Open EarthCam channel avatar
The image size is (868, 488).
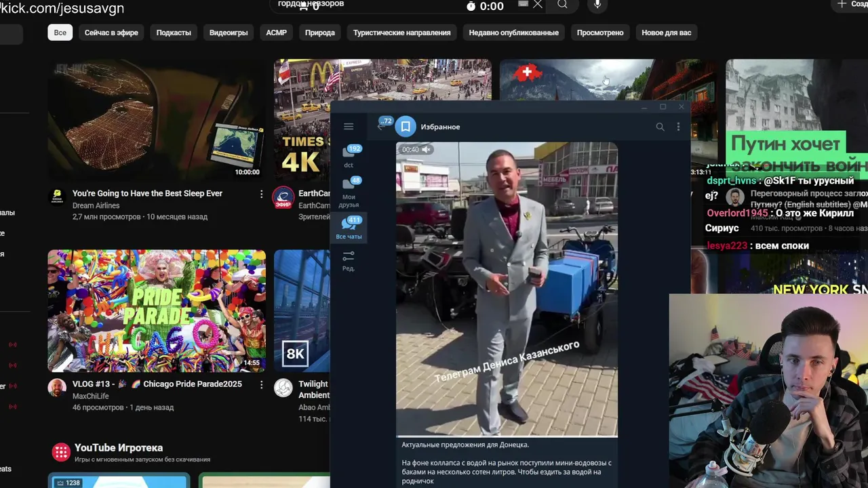coord(283,197)
